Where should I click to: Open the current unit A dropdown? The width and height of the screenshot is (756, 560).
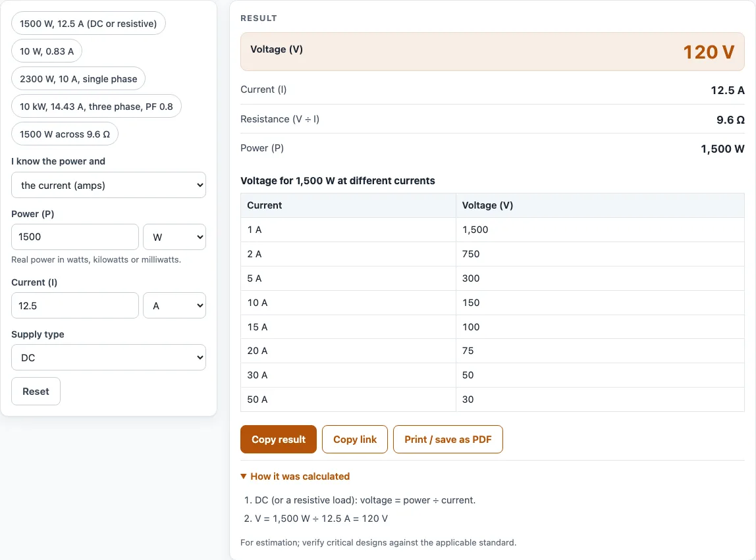pyautogui.click(x=175, y=305)
